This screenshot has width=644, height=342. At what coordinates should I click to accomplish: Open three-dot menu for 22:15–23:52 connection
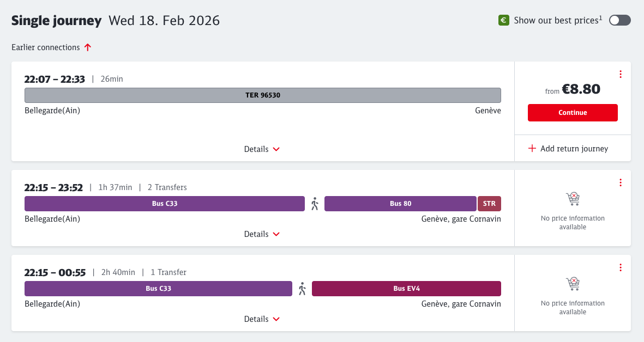(620, 183)
